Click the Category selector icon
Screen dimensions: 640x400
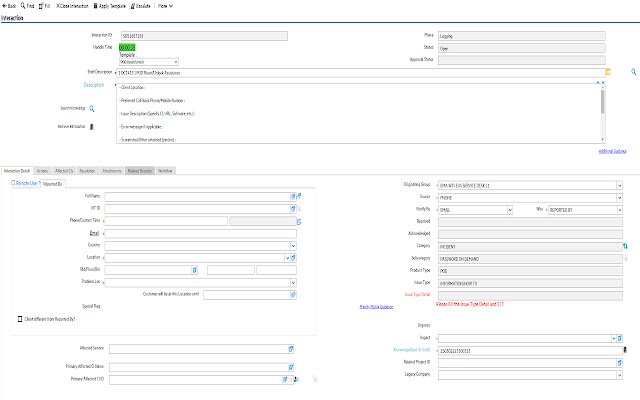click(x=625, y=246)
